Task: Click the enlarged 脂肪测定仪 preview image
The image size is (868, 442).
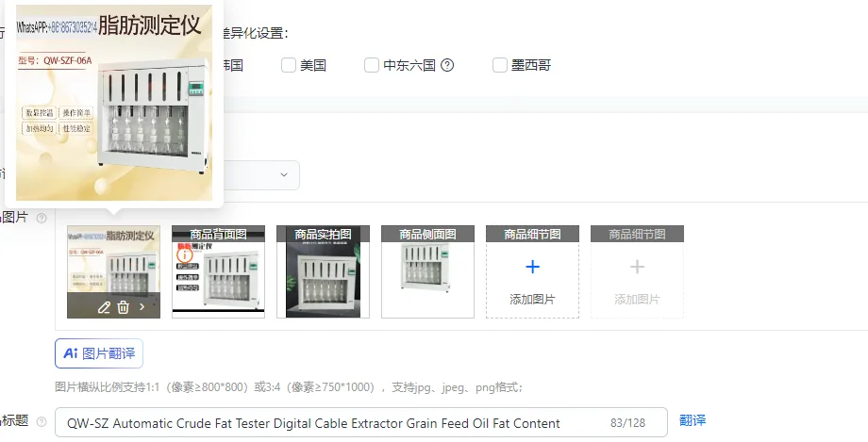Action: [114, 103]
